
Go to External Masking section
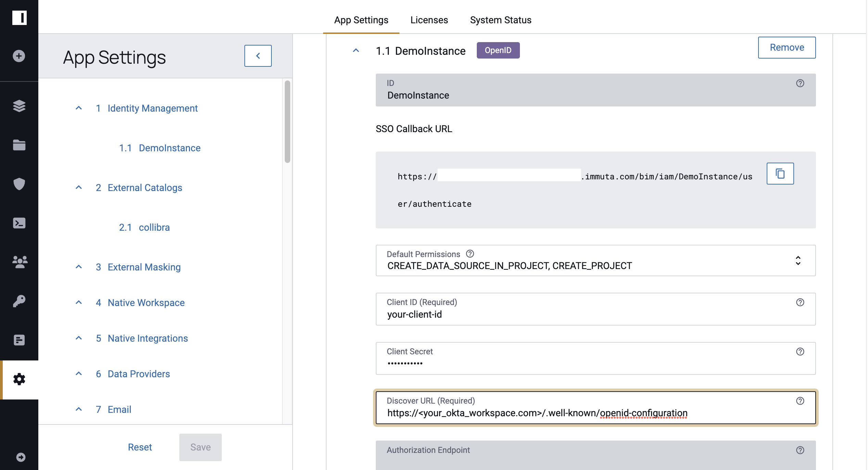tap(144, 267)
